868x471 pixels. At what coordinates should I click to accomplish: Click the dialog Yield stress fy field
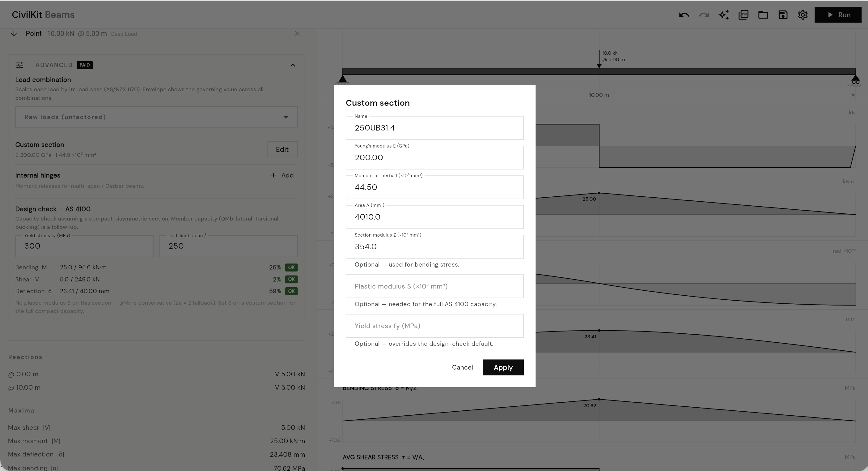(x=435, y=326)
